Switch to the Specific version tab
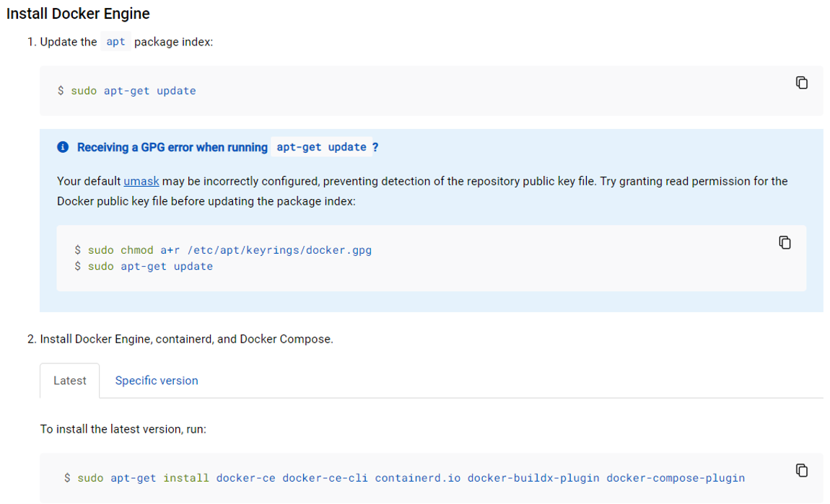The image size is (830, 504). 157,380
